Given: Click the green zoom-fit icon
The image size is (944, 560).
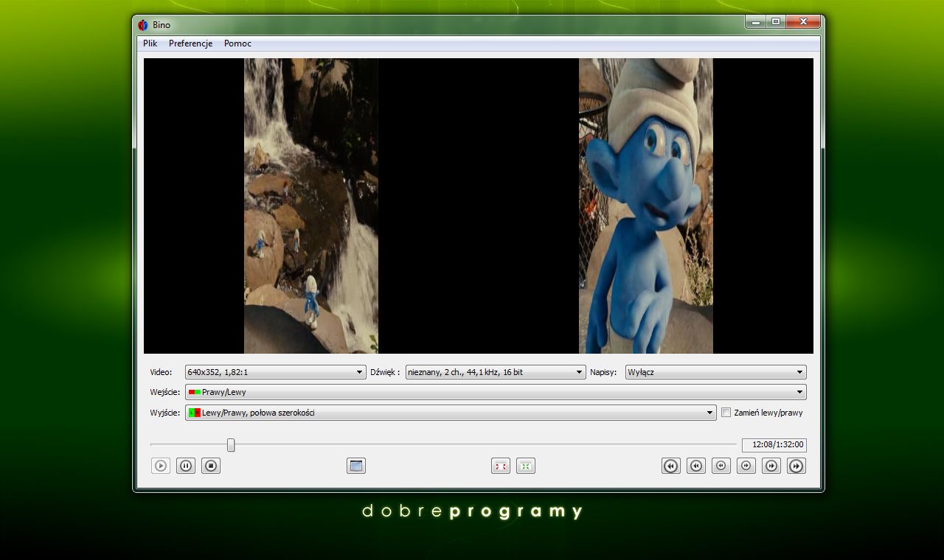Looking at the screenshot, I should (526, 466).
